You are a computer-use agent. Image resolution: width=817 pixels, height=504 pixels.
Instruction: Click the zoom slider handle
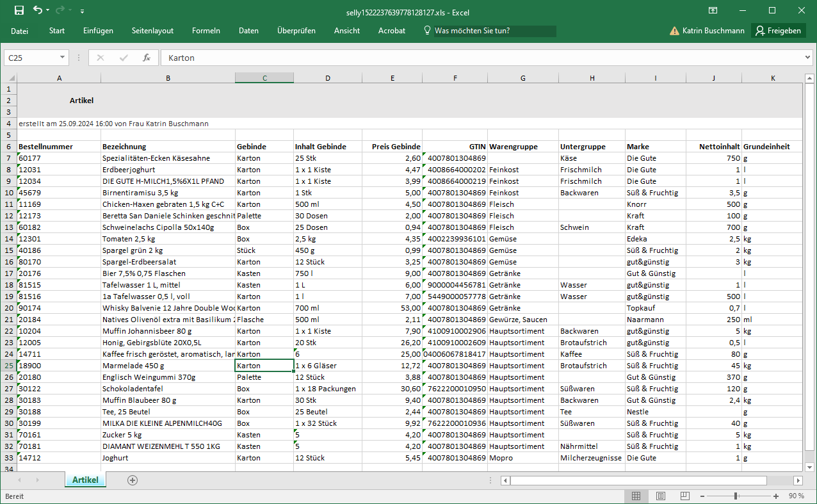(x=736, y=496)
